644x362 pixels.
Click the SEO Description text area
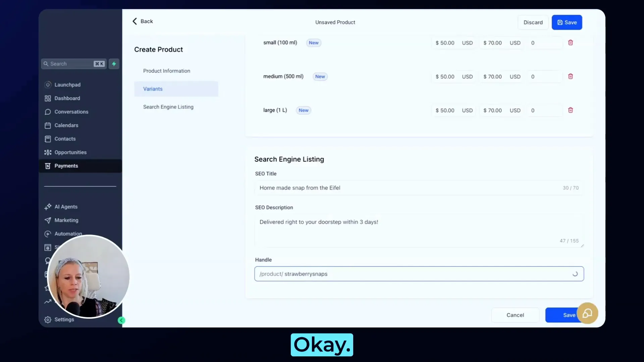419,231
